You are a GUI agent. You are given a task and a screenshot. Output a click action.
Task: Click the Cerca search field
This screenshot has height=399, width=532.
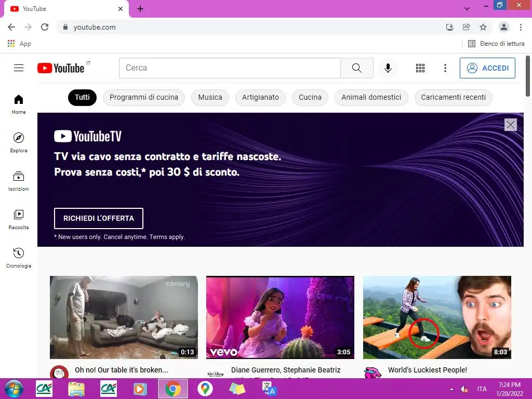point(230,68)
